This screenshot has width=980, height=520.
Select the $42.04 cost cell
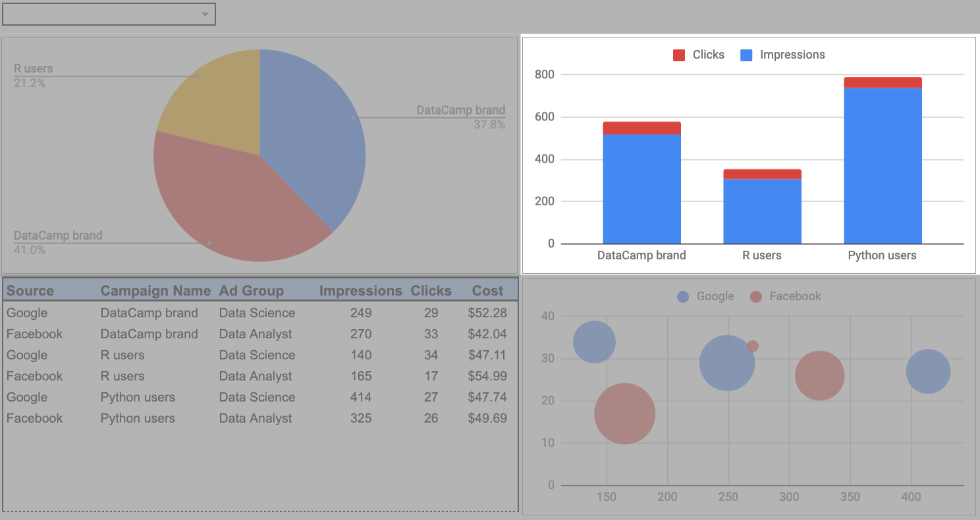[487, 334]
